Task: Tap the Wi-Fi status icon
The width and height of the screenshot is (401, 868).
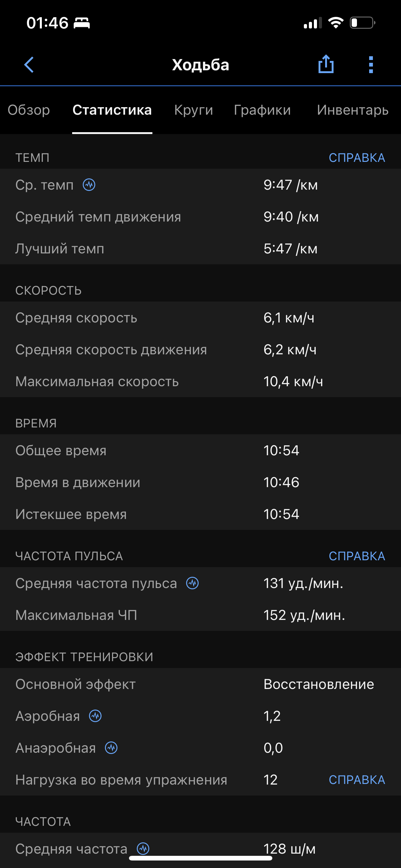Action: [x=335, y=23]
